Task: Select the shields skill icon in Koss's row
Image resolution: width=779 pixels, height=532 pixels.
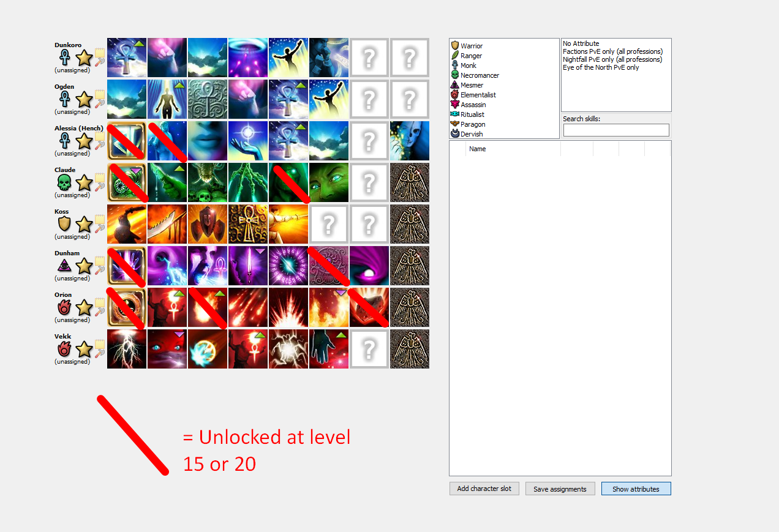Action: (x=208, y=224)
